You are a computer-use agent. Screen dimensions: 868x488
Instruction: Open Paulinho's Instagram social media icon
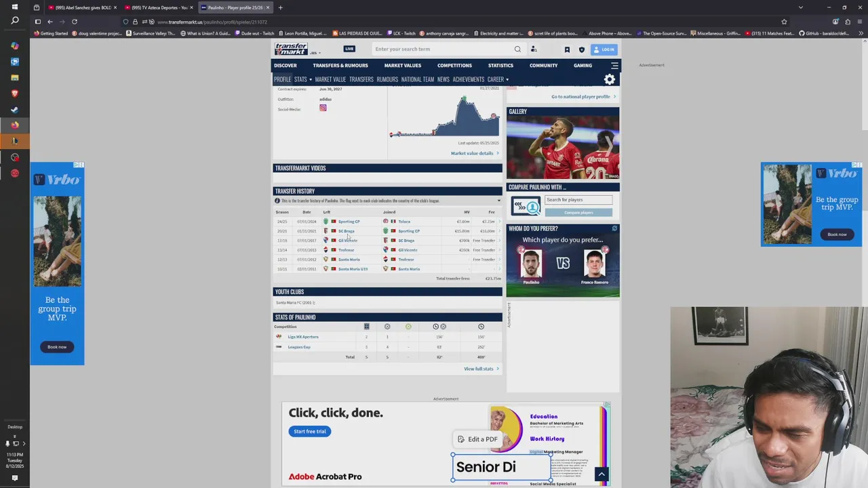click(323, 108)
